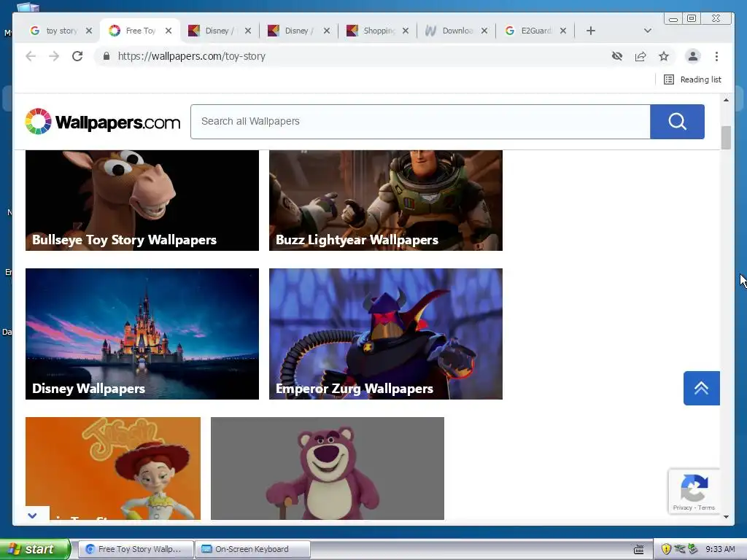Select Free Toy Story taskbar button
This screenshot has width=747, height=560.
135,549
